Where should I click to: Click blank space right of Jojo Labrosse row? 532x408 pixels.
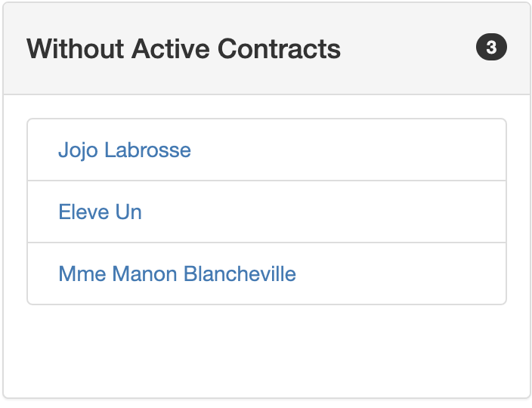(363, 150)
